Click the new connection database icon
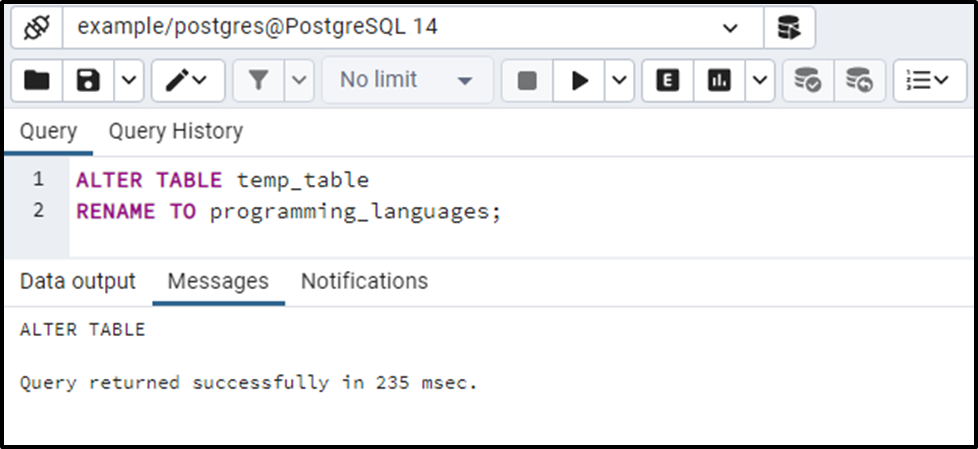The width and height of the screenshot is (978, 449). pos(789,28)
